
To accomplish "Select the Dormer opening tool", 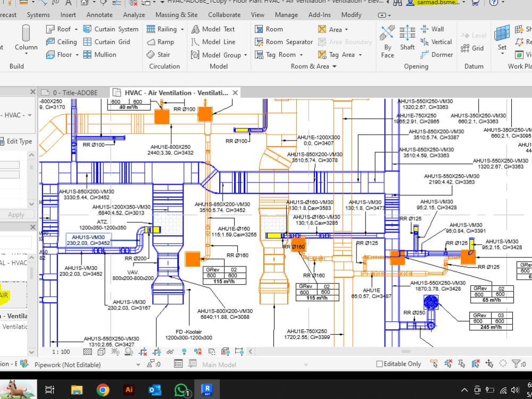I will (437, 55).
